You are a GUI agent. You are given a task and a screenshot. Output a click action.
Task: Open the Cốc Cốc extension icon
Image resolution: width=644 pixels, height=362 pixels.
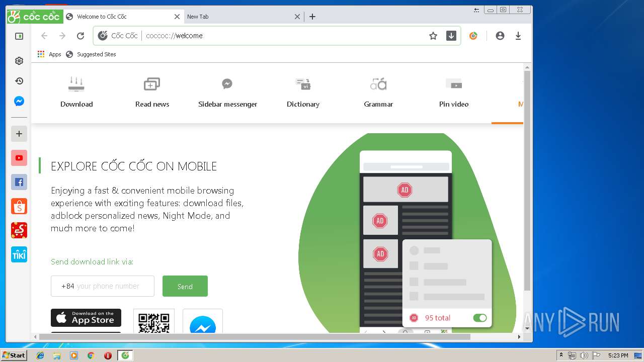click(x=473, y=36)
